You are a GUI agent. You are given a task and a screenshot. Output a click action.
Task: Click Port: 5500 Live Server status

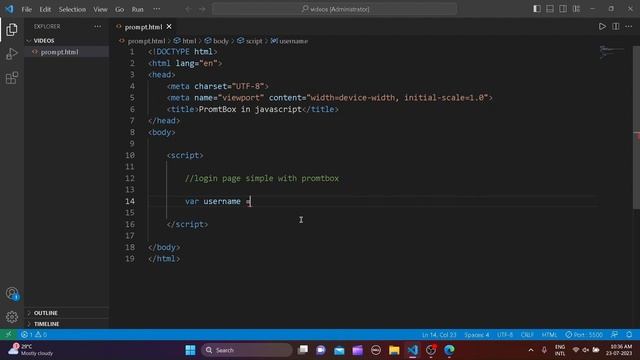[584, 335]
